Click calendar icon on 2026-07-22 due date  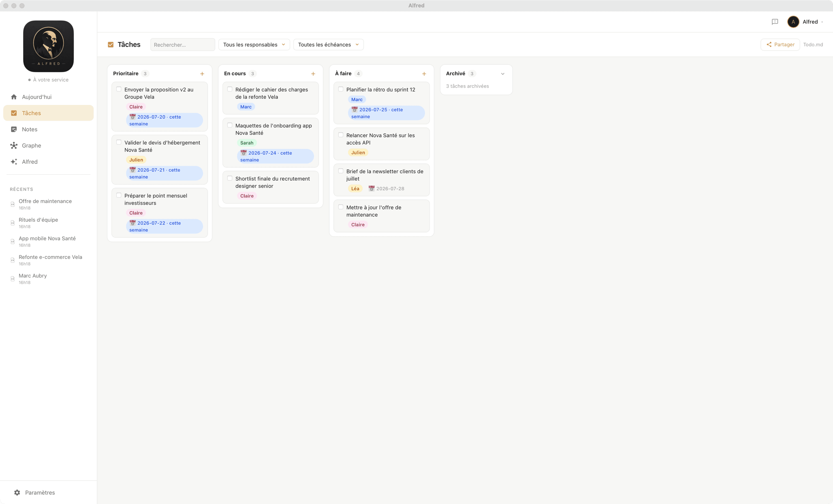[132, 223]
